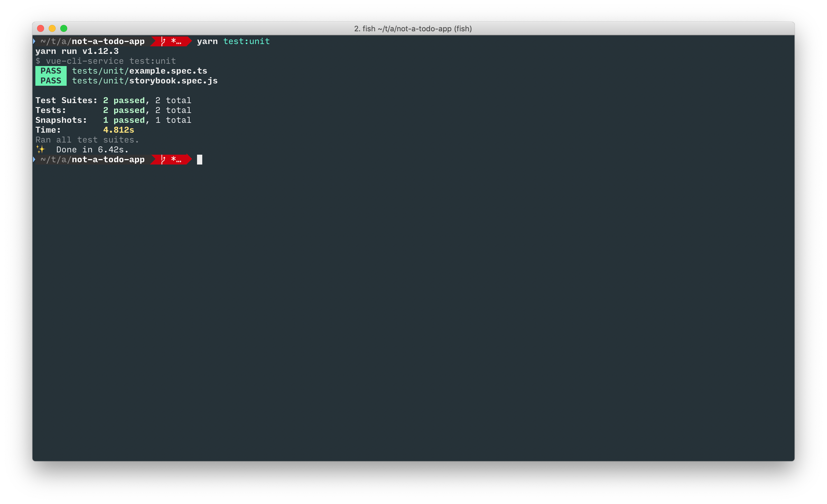Click the white block cursor at prompt
The image size is (827, 504).
tap(199, 159)
